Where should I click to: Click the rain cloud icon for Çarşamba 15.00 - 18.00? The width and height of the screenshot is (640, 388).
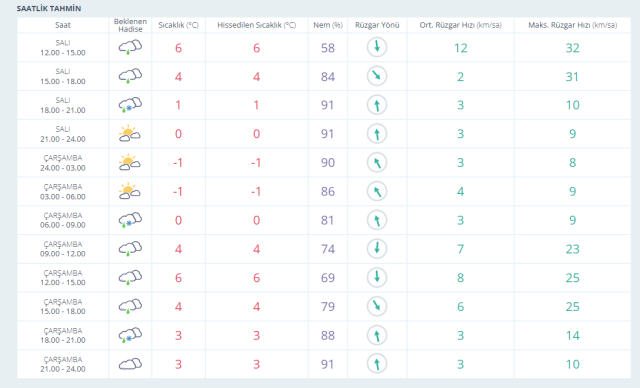pyautogui.click(x=130, y=306)
